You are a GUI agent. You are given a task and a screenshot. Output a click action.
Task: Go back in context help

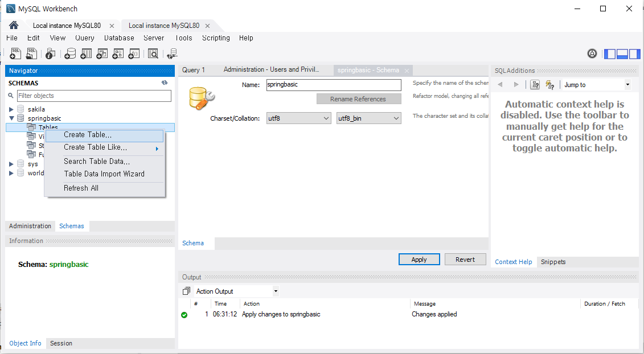click(x=501, y=85)
